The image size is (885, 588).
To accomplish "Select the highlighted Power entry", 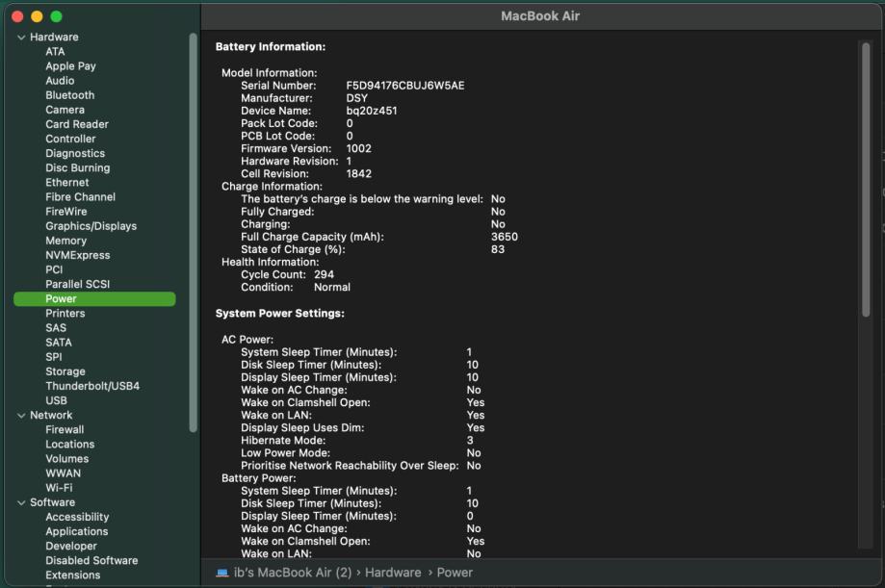I will point(94,299).
